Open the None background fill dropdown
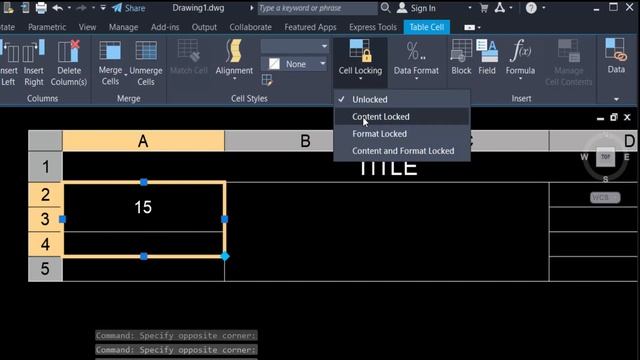This screenshot has width=640, height=360. (322, 64)
